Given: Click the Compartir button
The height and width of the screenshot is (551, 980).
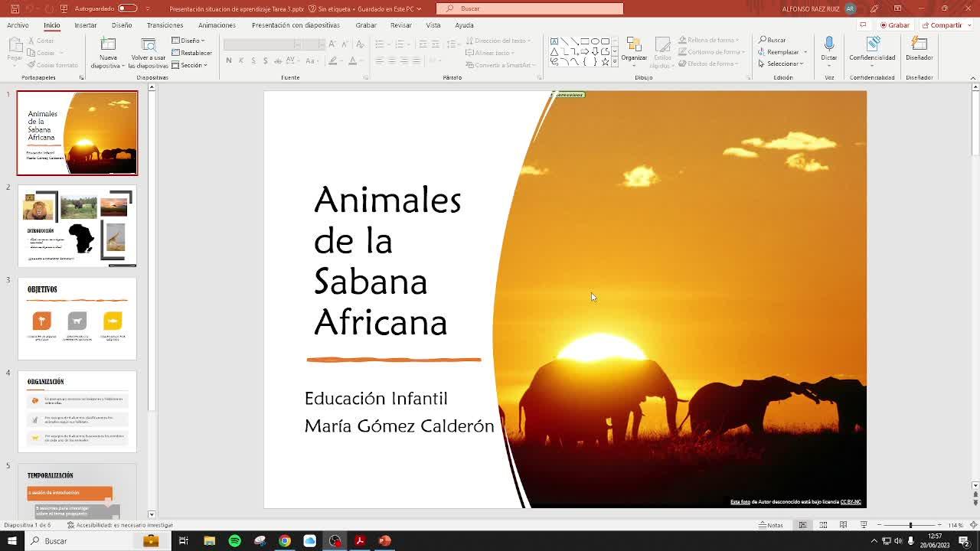Looking at the screenshot, I should (x=942, y=25).
